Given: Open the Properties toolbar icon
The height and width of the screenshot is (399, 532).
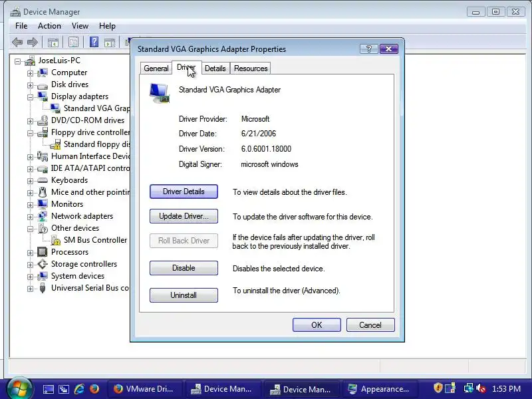Looking at the screenshot, I should coord(73,43).
